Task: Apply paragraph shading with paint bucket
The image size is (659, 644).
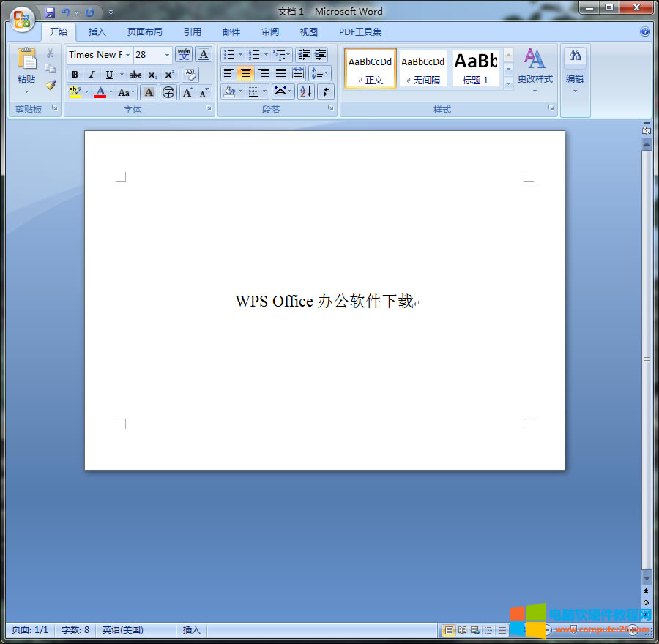Action: (229, 91)
